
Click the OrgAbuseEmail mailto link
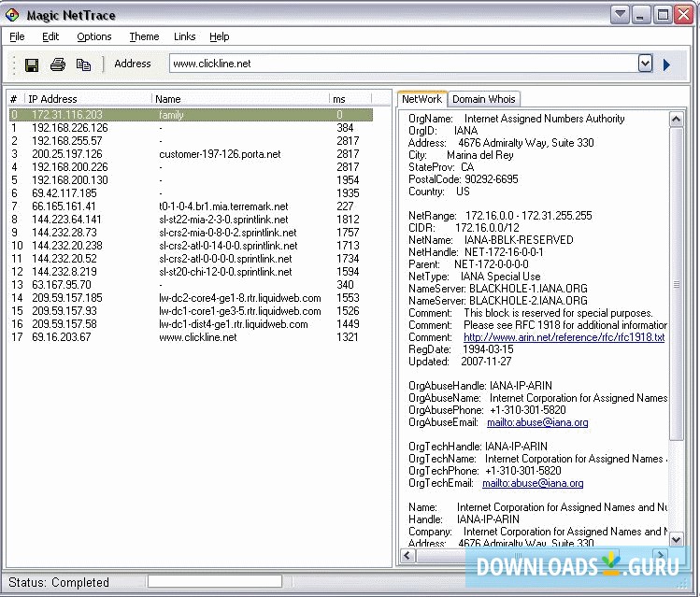pyautogui.click(x=537, y=422)
